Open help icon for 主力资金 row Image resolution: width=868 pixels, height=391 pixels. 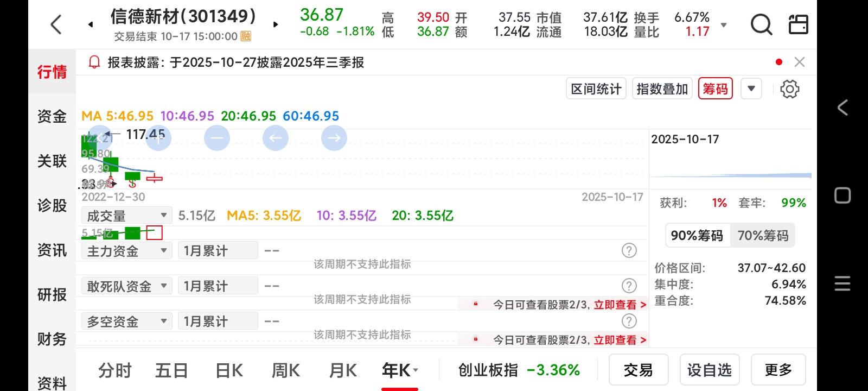coord(629,250)
